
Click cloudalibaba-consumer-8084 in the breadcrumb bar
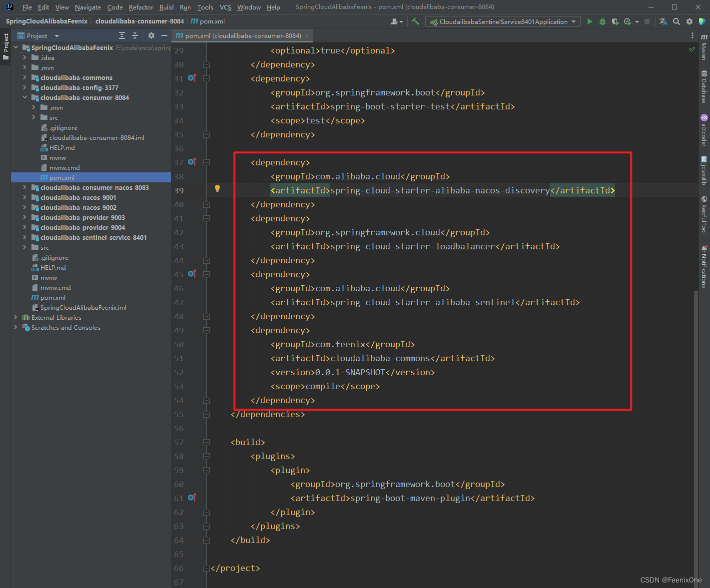point(139,21)
